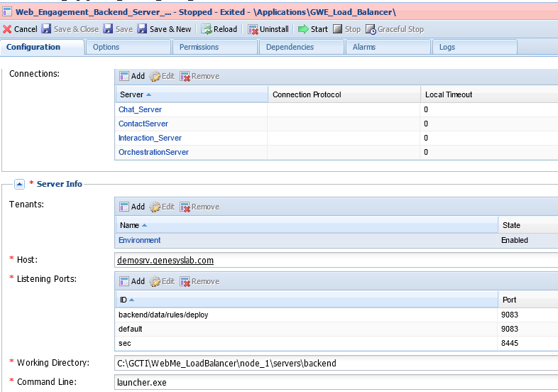Viewport: 558px width, 392px height.
Task: Edit selected listening port
Action: click(162, 281)
